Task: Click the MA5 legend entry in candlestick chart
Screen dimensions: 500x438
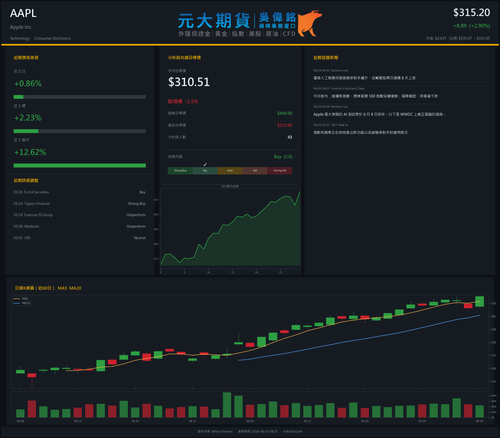Action: click(x=21, y=299)
